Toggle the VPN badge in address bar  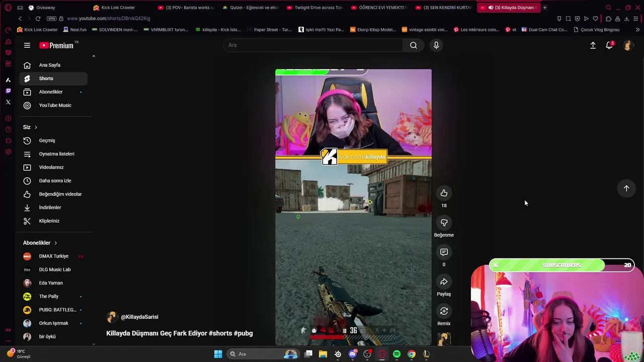click(51, 19)
